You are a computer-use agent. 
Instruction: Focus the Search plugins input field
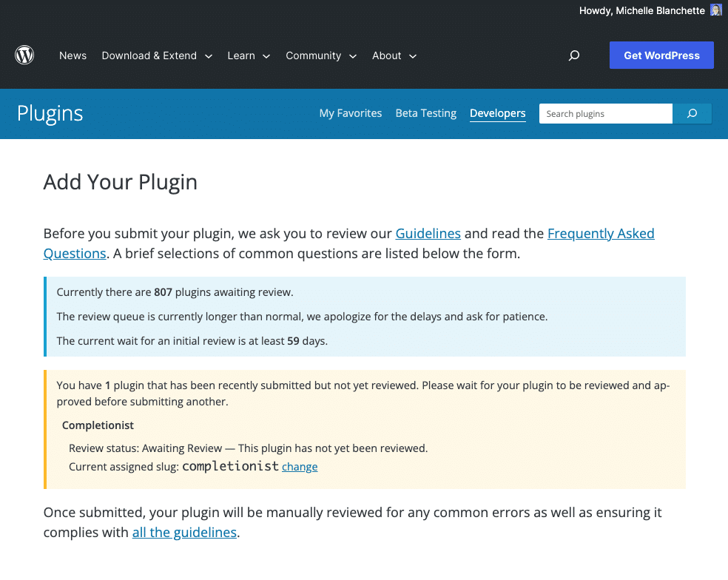pos(605,113)
